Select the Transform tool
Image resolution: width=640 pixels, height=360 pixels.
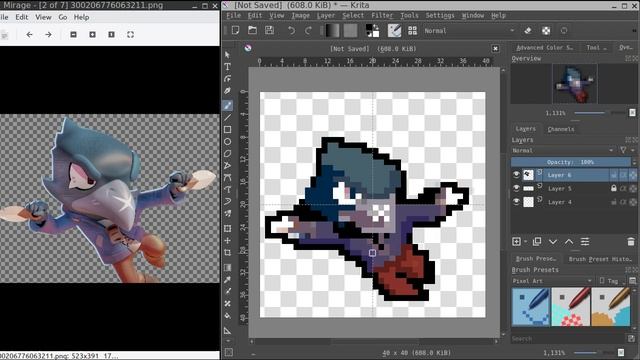(227, 229)
